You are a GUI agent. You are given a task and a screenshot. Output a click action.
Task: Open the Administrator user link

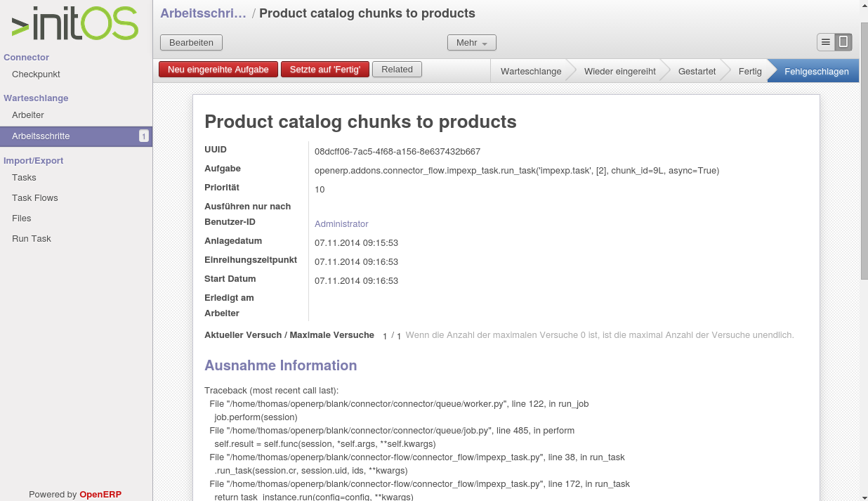pos(341,224)
